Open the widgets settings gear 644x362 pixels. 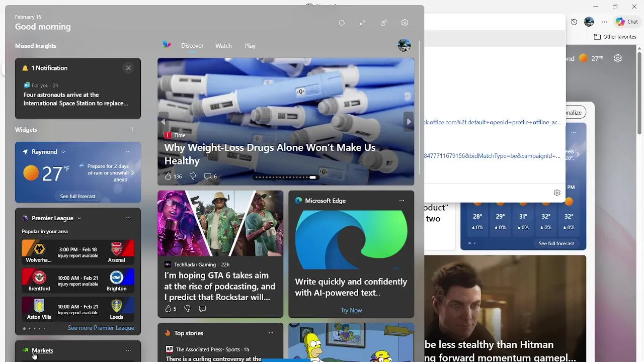[x=405, y=23]
